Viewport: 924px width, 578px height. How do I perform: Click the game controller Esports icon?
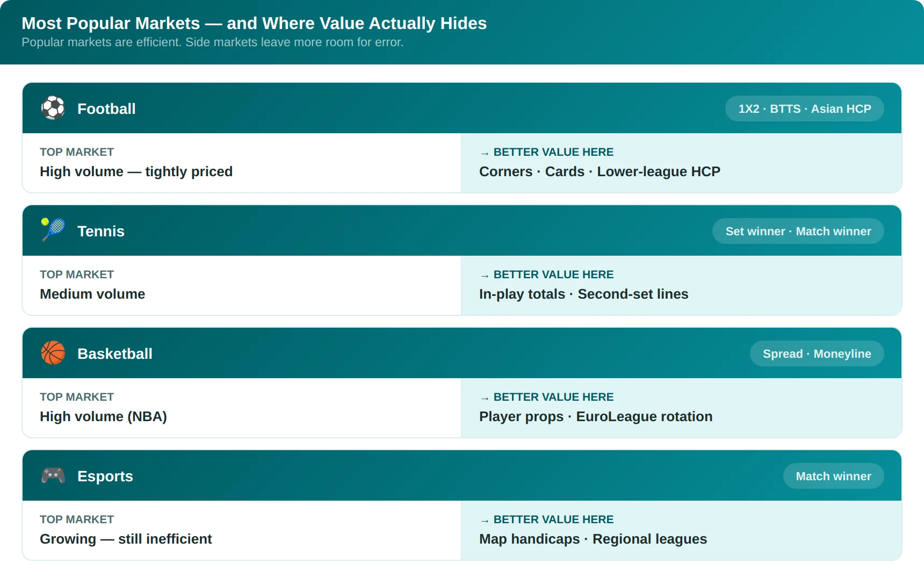coord(53,475)
